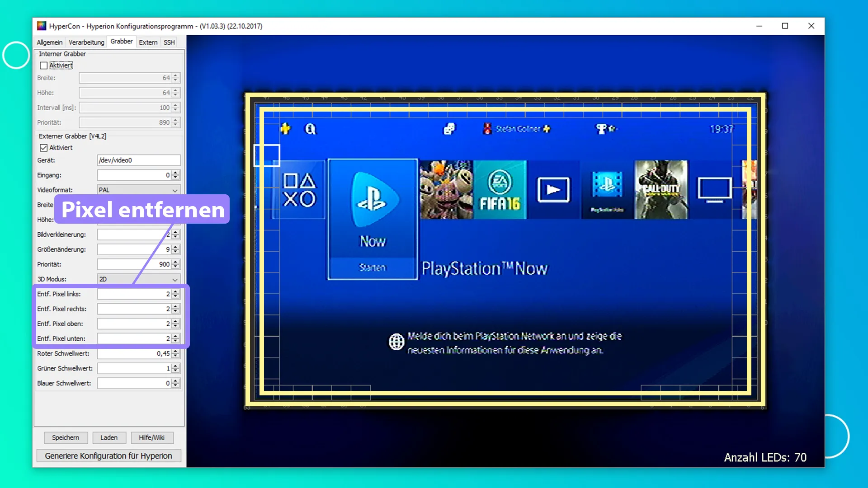Click the 19:37 clock in preview

[722, 129]
